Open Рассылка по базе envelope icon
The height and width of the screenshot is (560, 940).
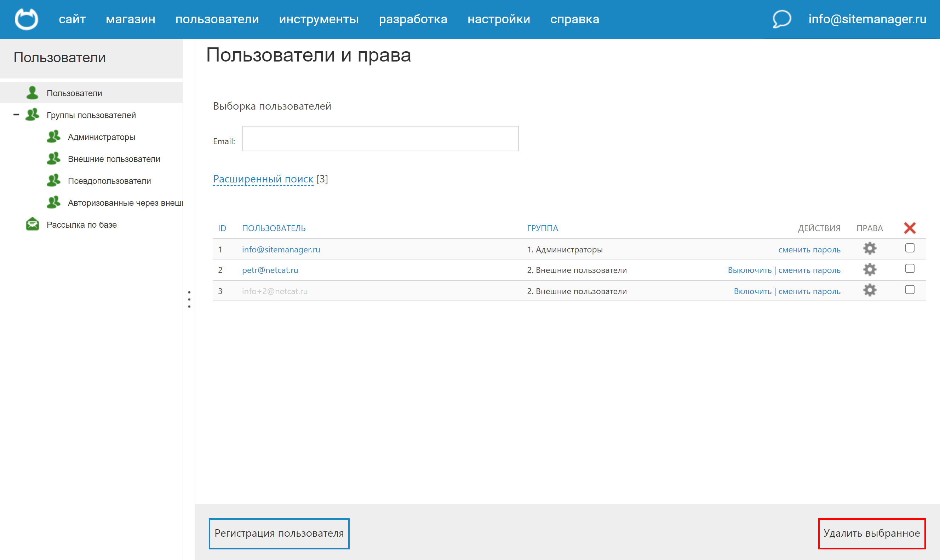(33, 224)
